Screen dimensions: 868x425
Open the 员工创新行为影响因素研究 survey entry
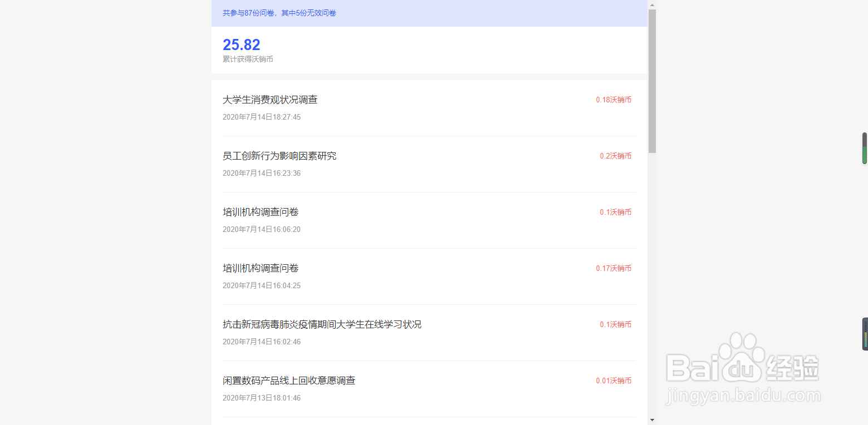pos(279,156)
